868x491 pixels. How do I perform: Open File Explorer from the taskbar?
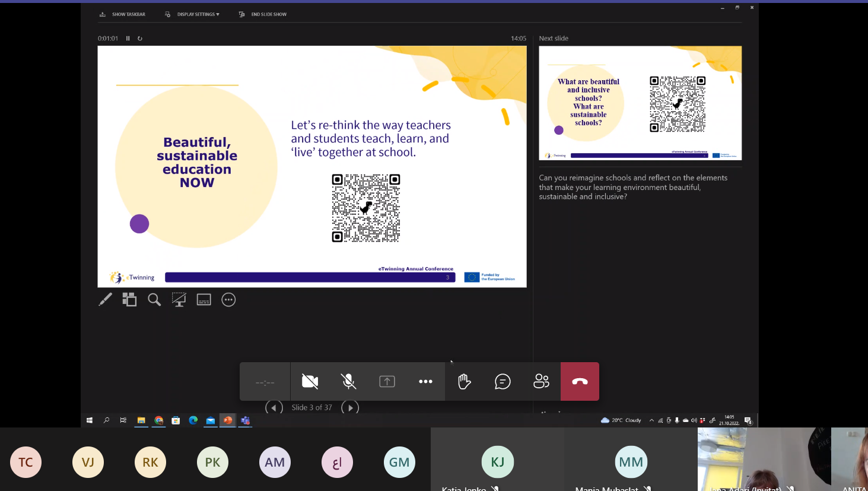click(x=141, y=420)
